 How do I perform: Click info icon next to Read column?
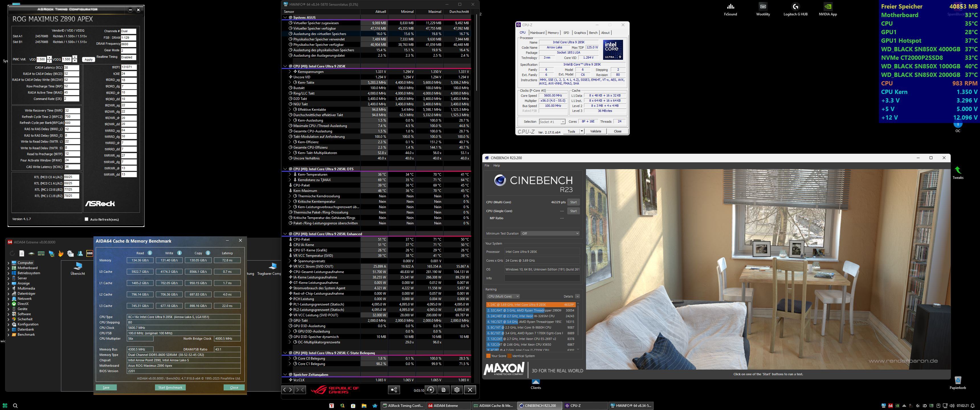150,253
